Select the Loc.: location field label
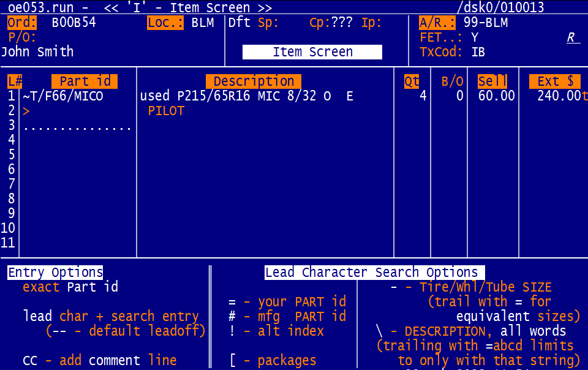 tap(165, 23)
